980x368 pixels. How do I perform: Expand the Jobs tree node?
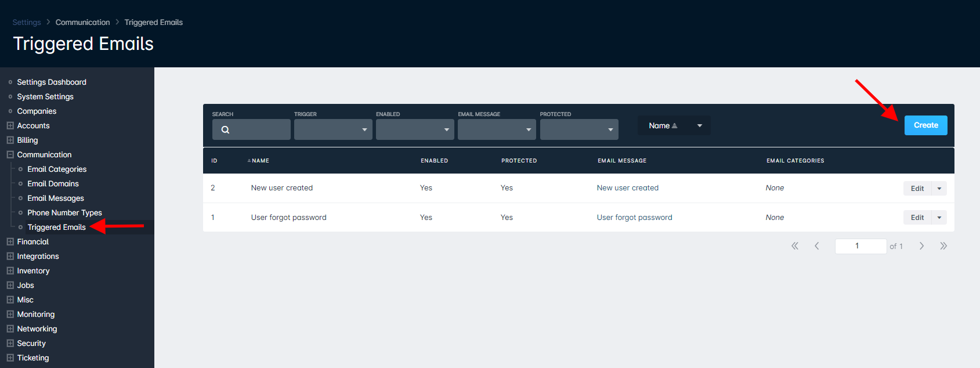click(10, 285)
